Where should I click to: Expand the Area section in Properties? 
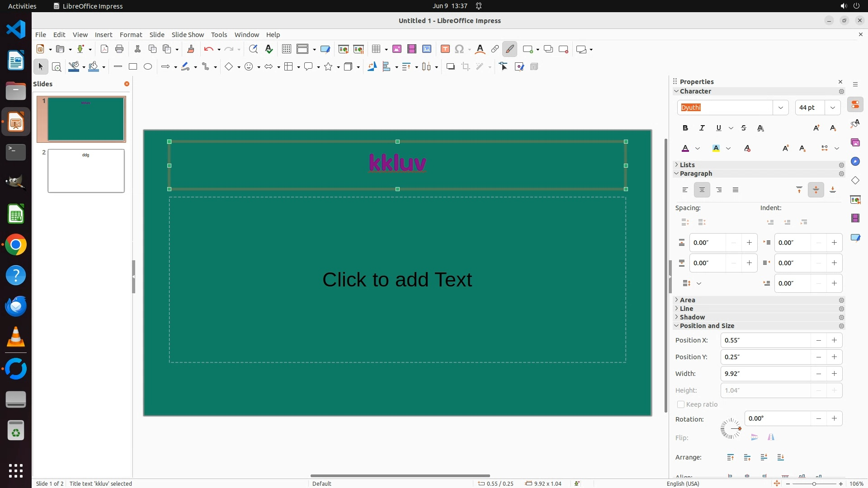point(687,300)
